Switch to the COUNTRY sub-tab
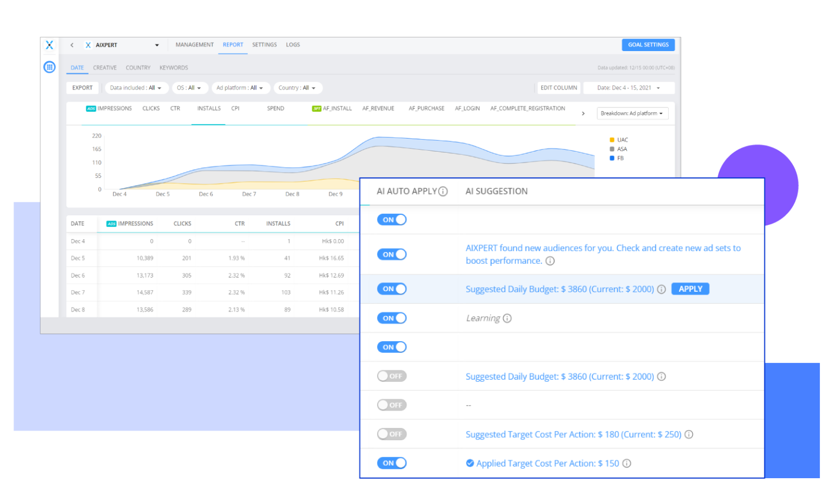The height and width of the screenshot is (504, 831). coord(138,68)
